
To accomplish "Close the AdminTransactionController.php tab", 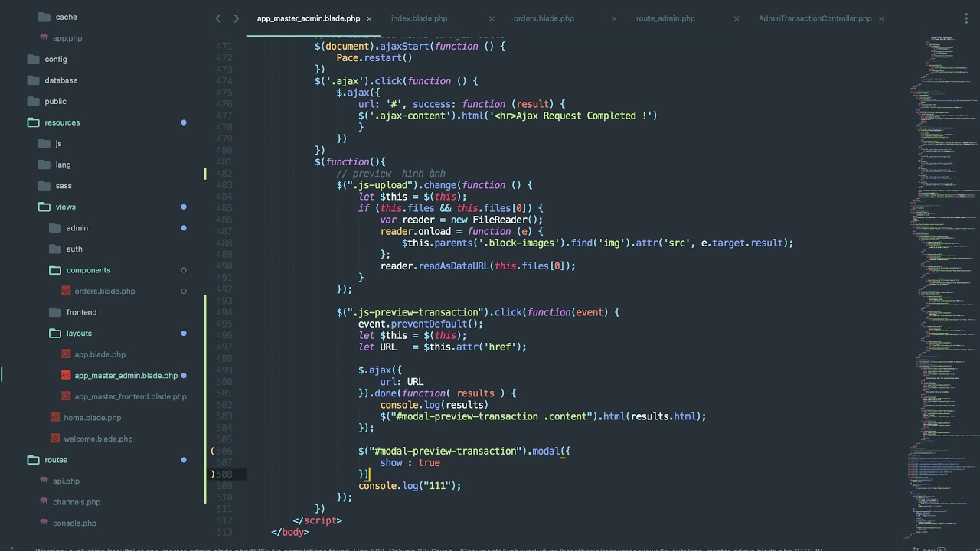I will tap(881, 18).
